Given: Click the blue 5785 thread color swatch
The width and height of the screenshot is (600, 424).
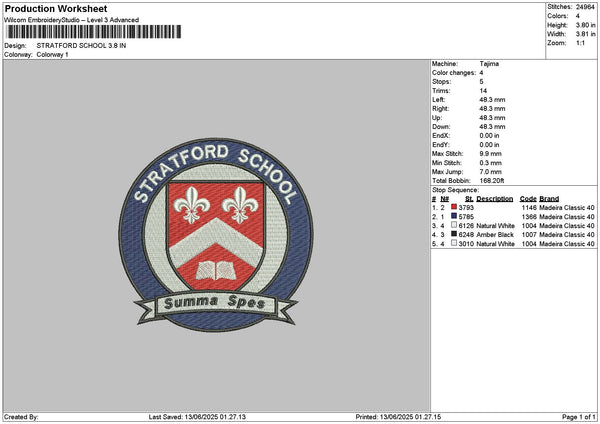Looking at the screenshot, I should pos(454,216).
